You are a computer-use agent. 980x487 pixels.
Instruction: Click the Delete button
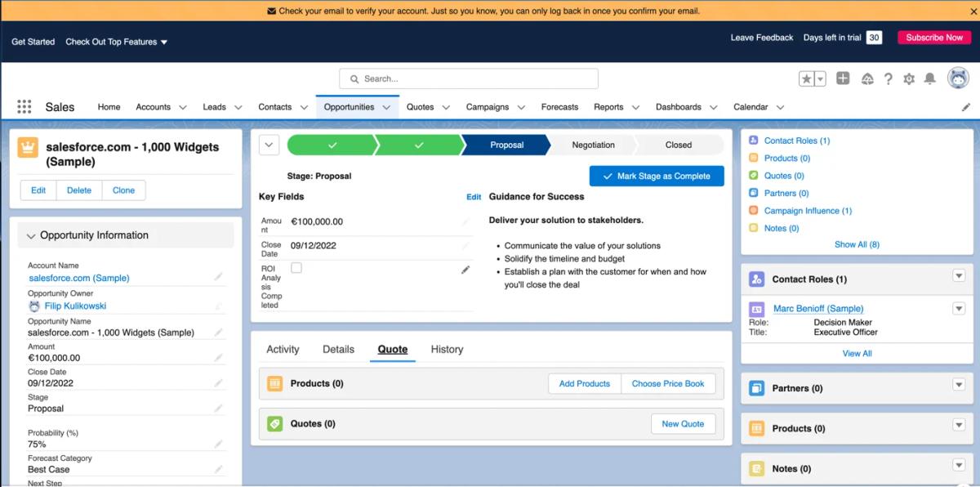[79, 190]
